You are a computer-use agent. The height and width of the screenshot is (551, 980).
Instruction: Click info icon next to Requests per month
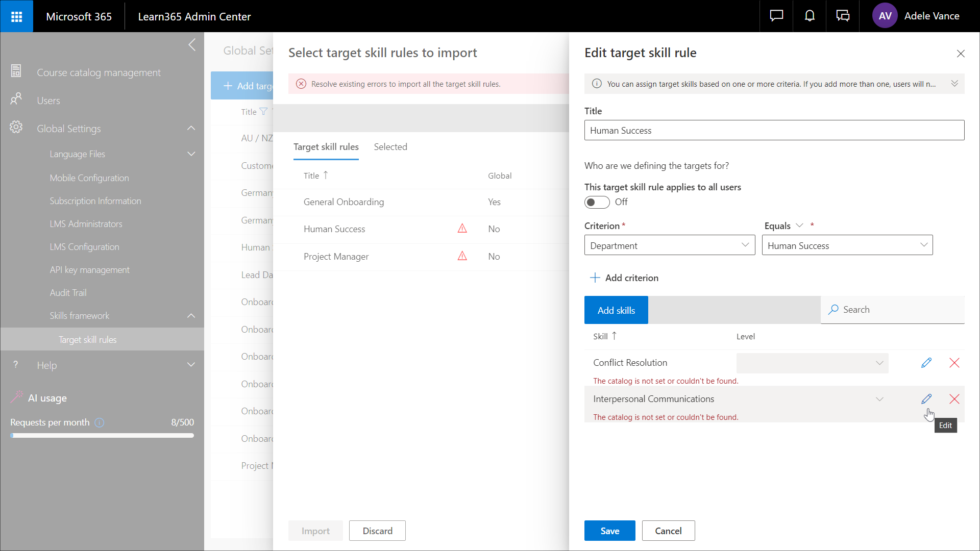(x=100, y=422)
